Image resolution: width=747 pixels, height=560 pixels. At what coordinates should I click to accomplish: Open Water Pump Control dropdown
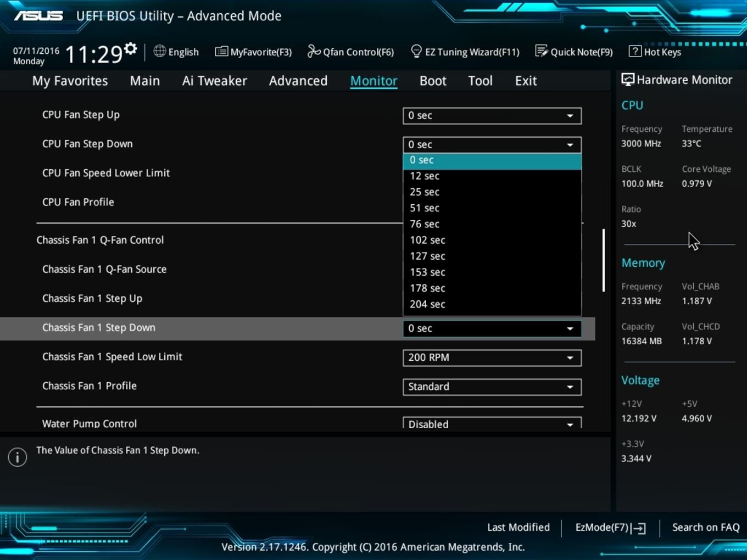[492, 423]
